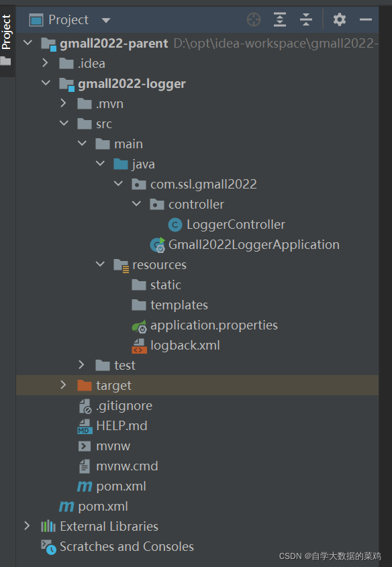This screenshot has height=567, width=392.
Task: Click the .gitignore file icon
Action: click(85, 406)
